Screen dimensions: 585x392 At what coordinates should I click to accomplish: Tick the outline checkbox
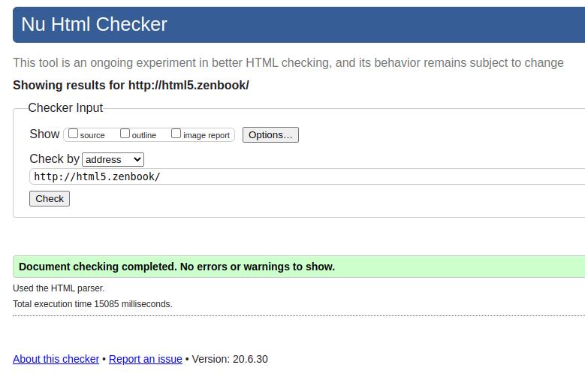click(125, 134)
